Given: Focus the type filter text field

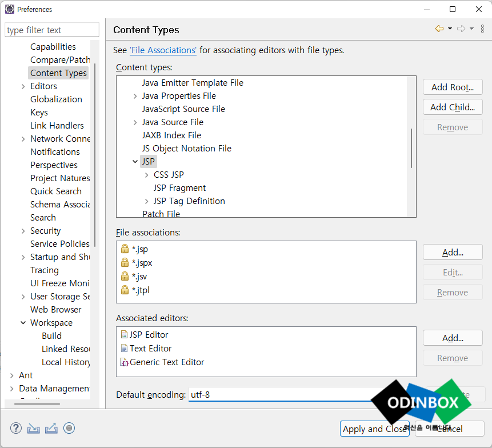Looking at the screenshot, I should point(52,30).
